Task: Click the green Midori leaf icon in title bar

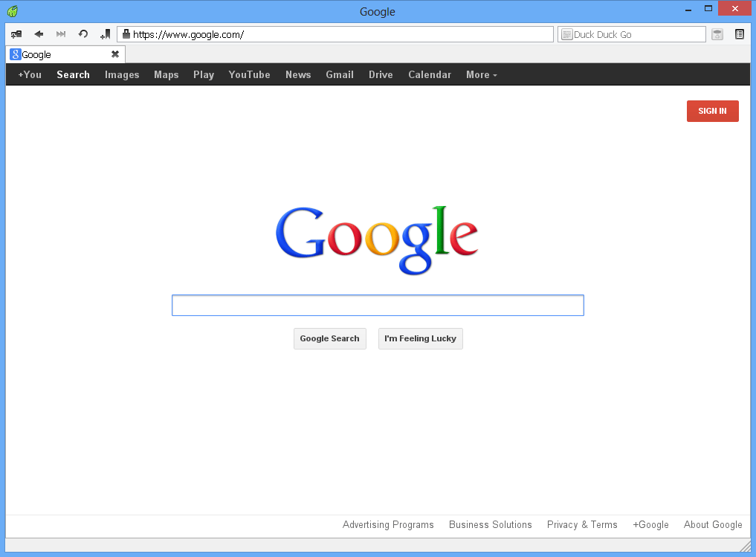Action: 13,11
